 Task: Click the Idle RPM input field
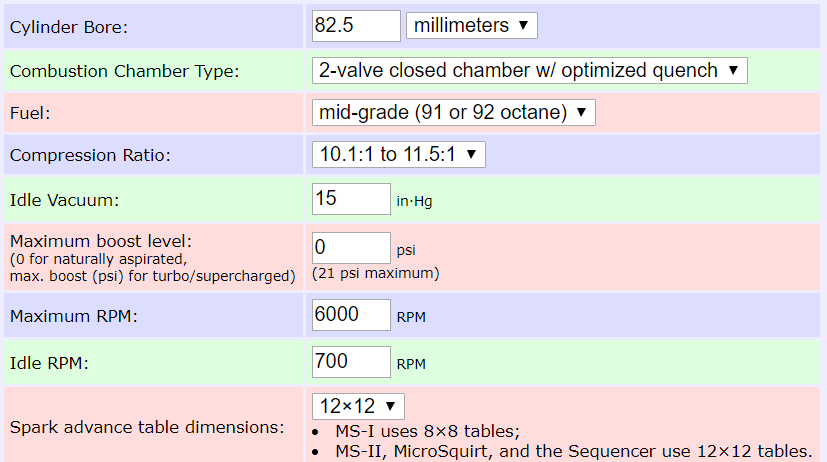[x=351, y=361]
